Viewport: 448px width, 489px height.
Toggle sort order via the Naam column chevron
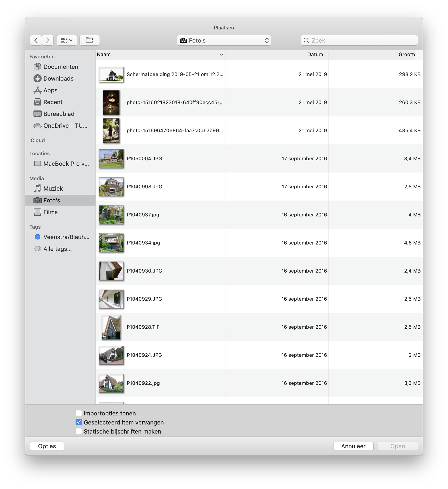[x=221, y=55]
